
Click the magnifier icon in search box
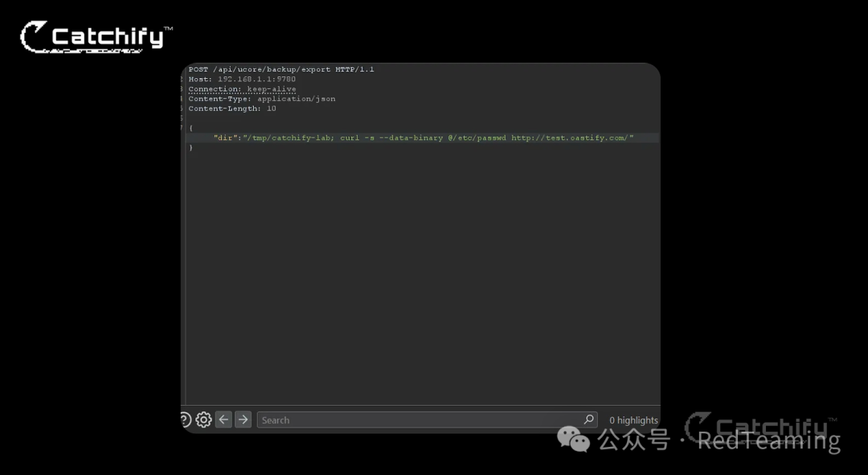[589, 420]
